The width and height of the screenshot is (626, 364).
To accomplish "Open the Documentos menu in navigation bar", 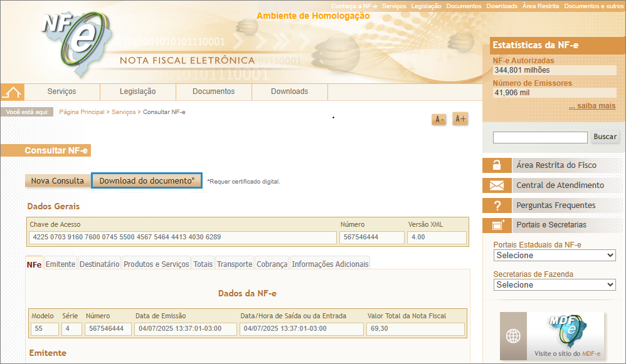I will click(x=213, y=91).
